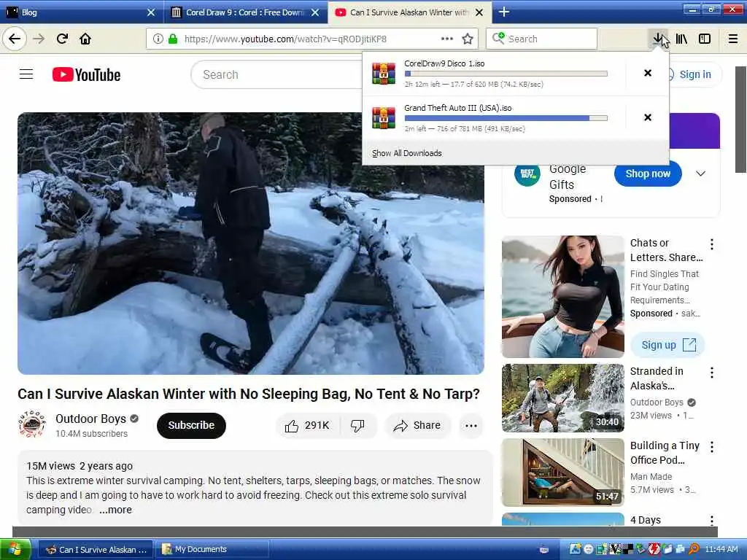The width and height of the screenshot is (747, 560).
Task: Subscribe to Outdoor Boys
Action: point(191,425)
